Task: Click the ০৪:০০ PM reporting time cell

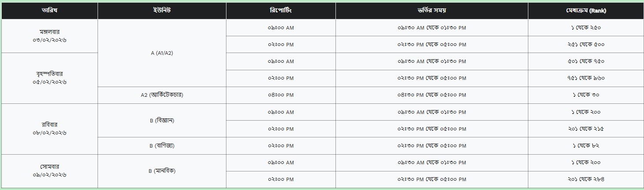Action: 281,95
